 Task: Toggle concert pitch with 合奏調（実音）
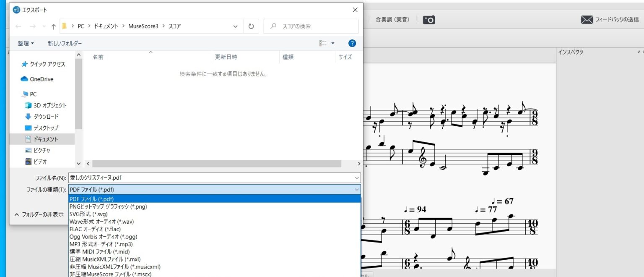(x=392, y=19)
